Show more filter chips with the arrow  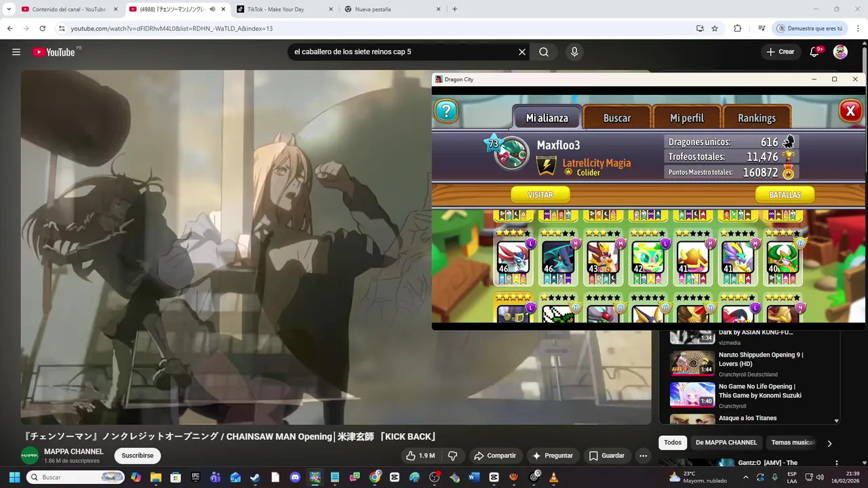[x=829, y=443]
